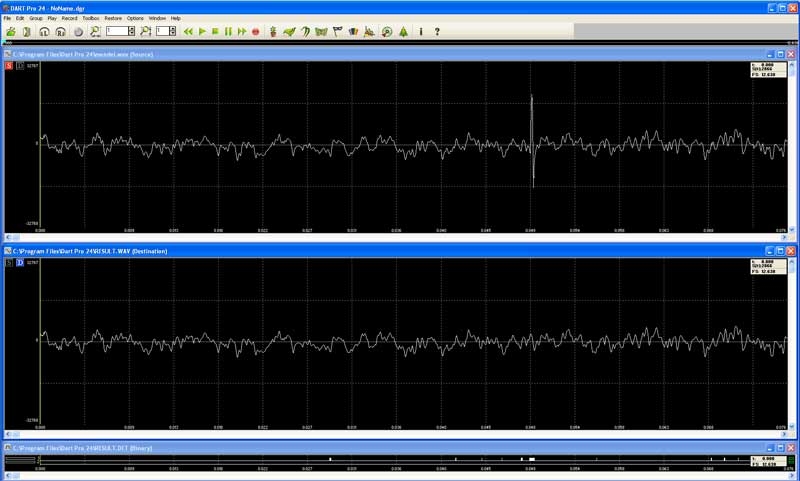Click the red record button

click(256, 32)
